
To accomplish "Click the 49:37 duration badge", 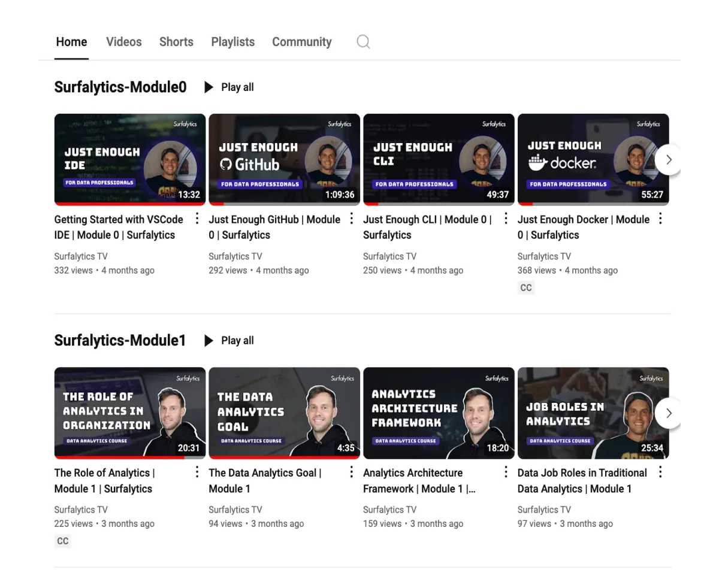I will (498, 195).
